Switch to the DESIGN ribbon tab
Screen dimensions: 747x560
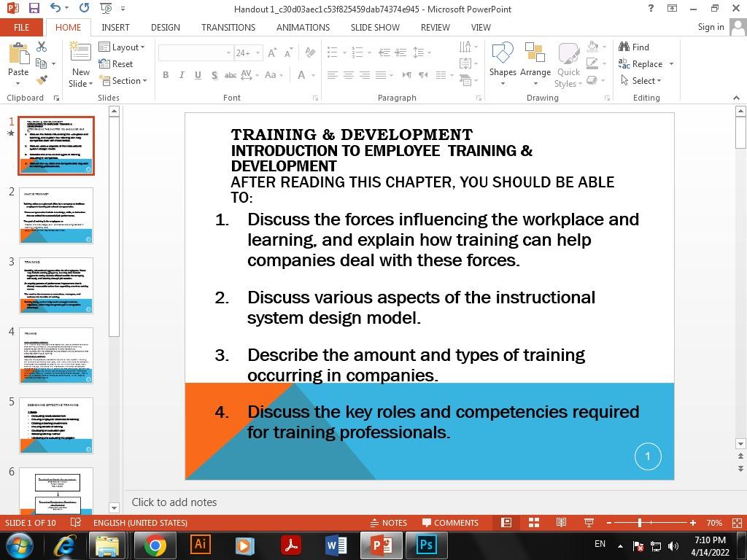pos(165,28)
